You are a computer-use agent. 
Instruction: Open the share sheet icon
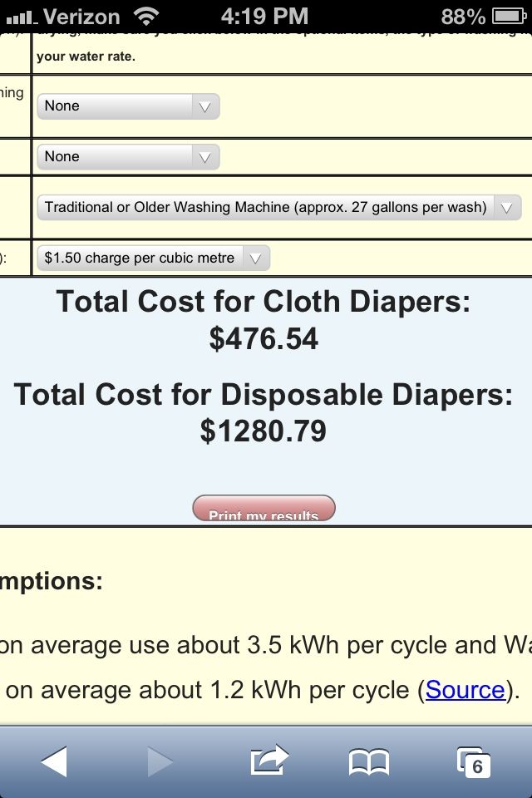tap(269, 761)
